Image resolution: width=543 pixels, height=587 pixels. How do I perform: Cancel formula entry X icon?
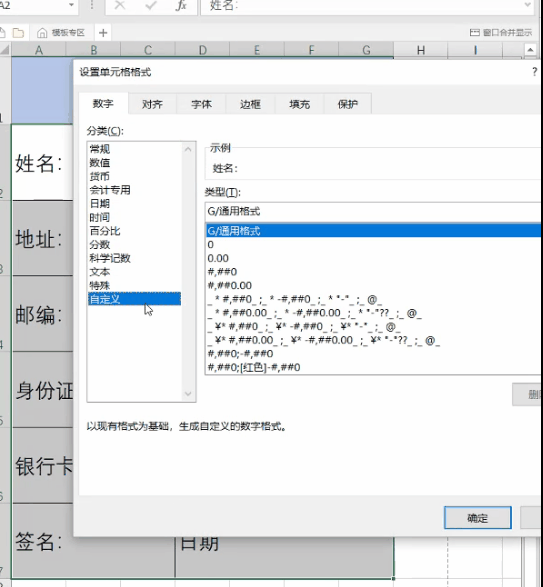(119, 5)
